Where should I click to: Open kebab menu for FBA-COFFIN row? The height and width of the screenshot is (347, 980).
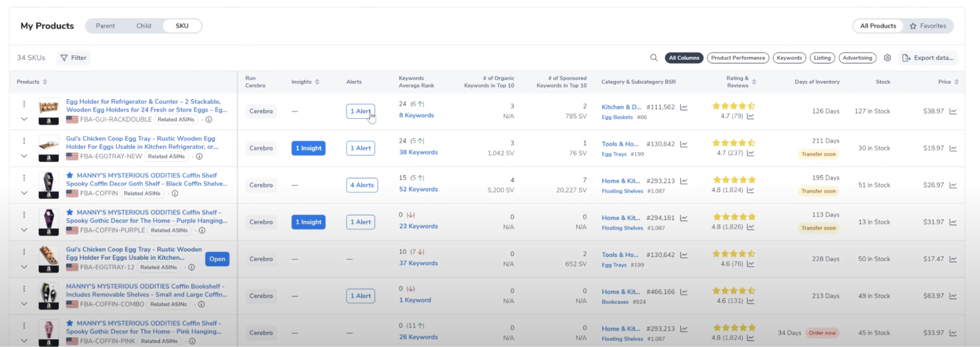pos(24,178)
